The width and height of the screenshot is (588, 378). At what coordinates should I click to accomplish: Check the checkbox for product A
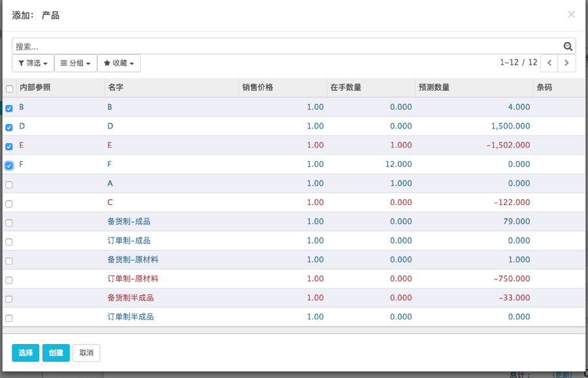click(9, 185)
